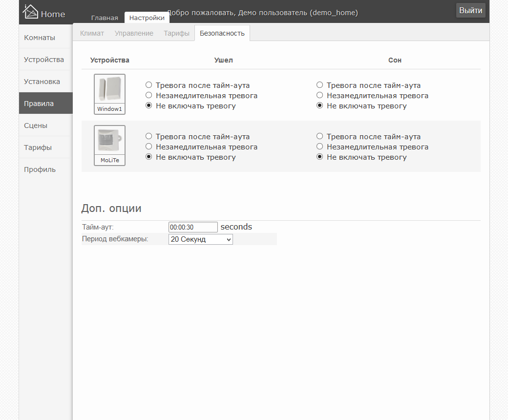508x420 pixels.
Task: Click the Home house logo icon
Action: [x=30, y=12]
